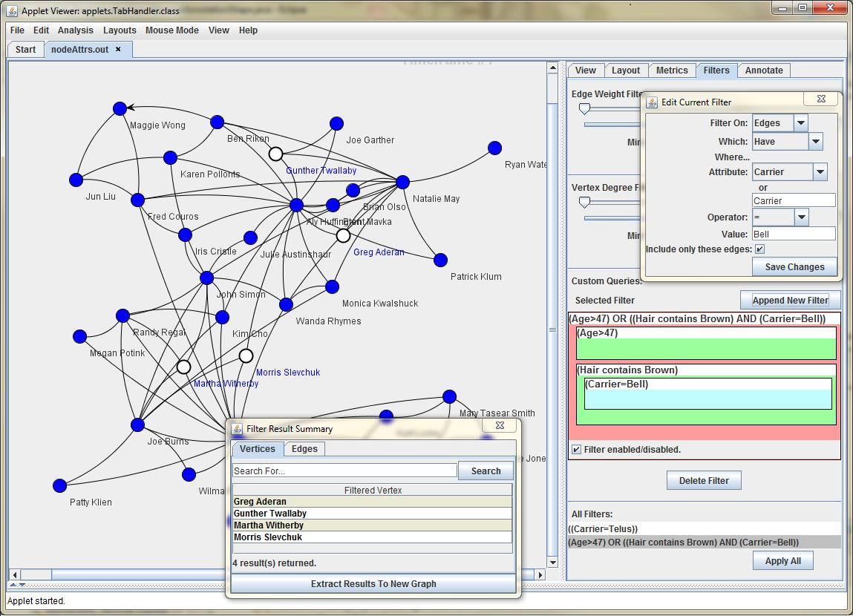Click the Vertex Degree Filter slider handle
This screenshot has height=616, width=853.
coord(584,203)
